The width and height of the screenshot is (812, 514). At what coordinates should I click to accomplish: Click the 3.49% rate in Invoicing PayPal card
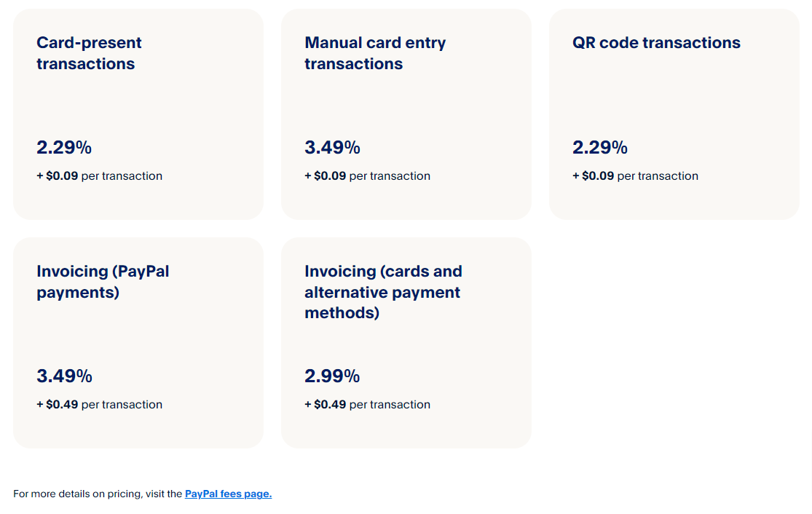coord(64,376)
